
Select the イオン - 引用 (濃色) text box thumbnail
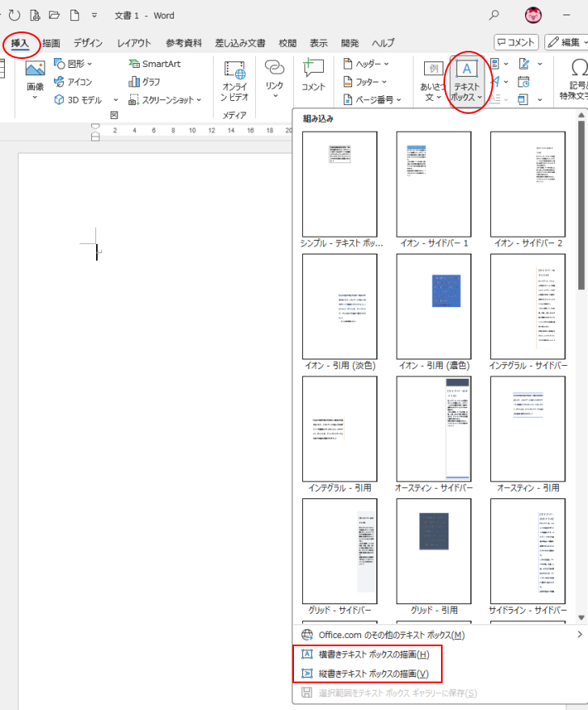click(x=434, y=305)
